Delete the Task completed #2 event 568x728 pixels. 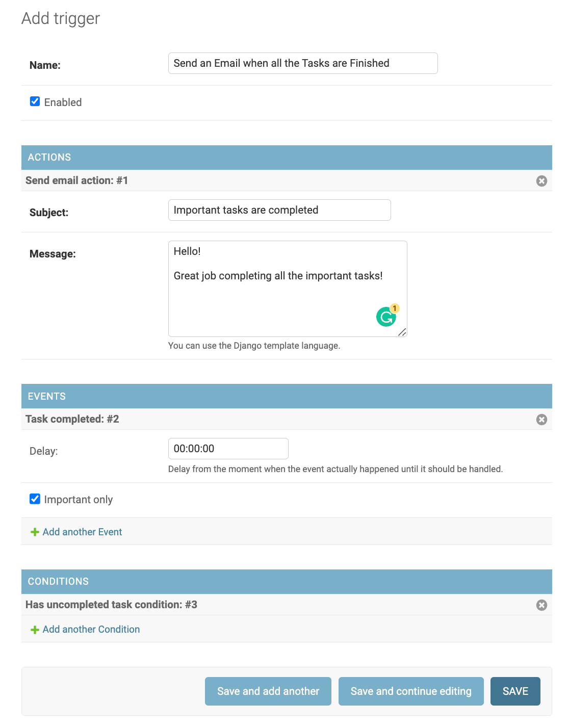[541, 420]
